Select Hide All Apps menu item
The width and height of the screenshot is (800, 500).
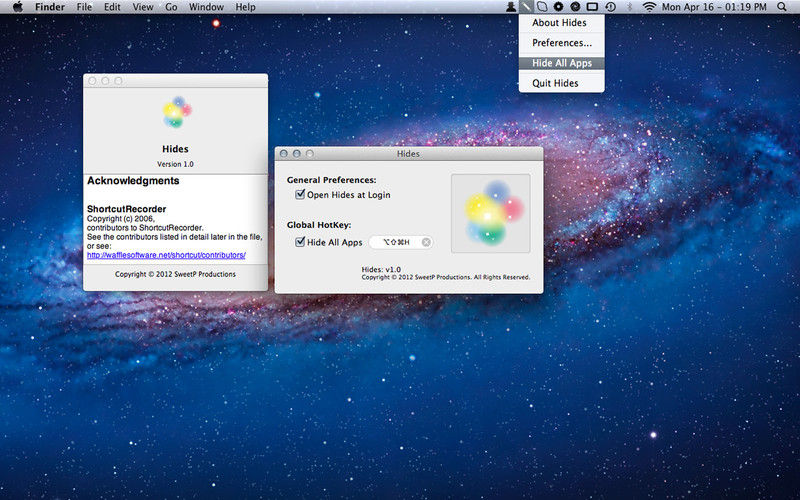click(561, 63)
